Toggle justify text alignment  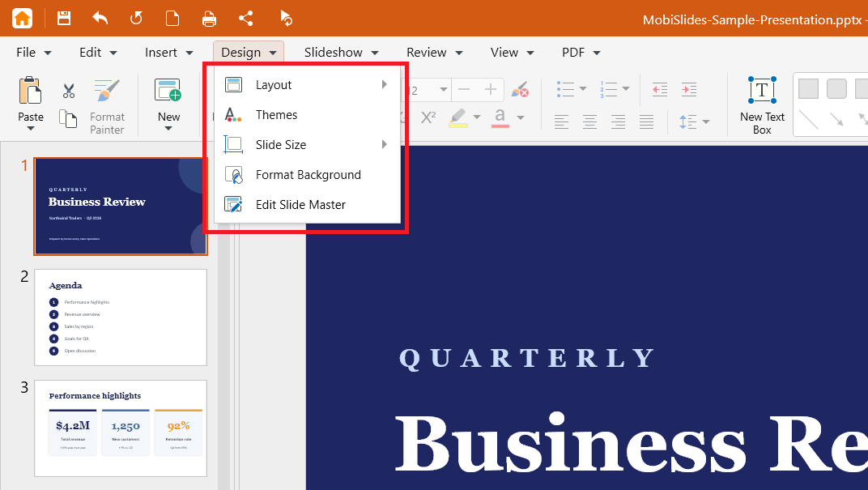coord(647,121)
